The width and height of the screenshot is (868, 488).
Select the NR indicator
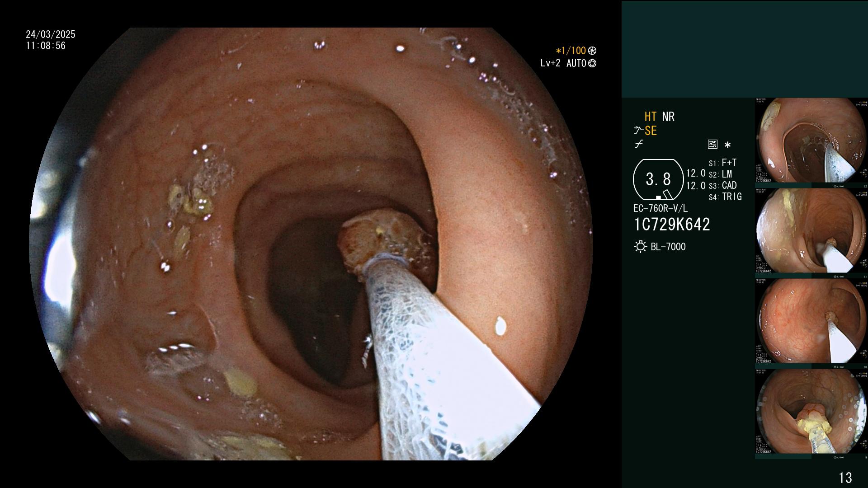coord(668,117)
